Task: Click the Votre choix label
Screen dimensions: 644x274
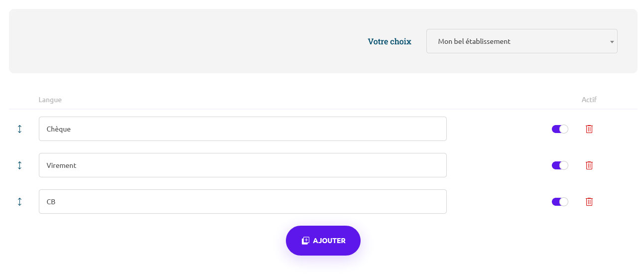Action: point(389,41)
